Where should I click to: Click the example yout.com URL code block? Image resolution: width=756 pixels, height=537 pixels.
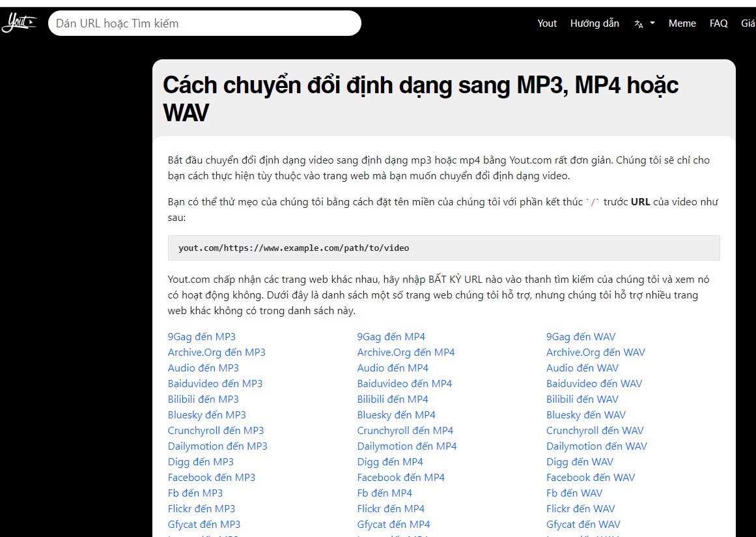pos(443,248)
